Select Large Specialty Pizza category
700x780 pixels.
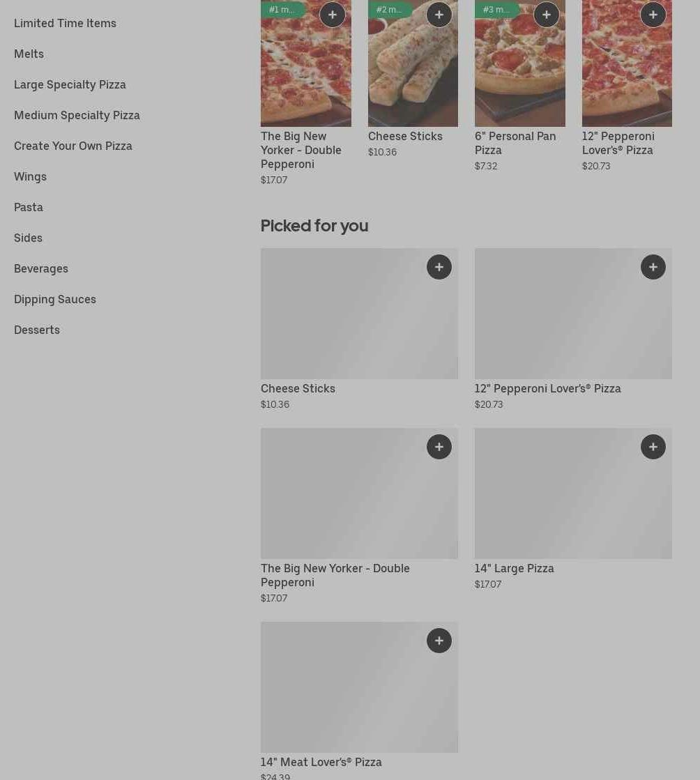point(70,84)
